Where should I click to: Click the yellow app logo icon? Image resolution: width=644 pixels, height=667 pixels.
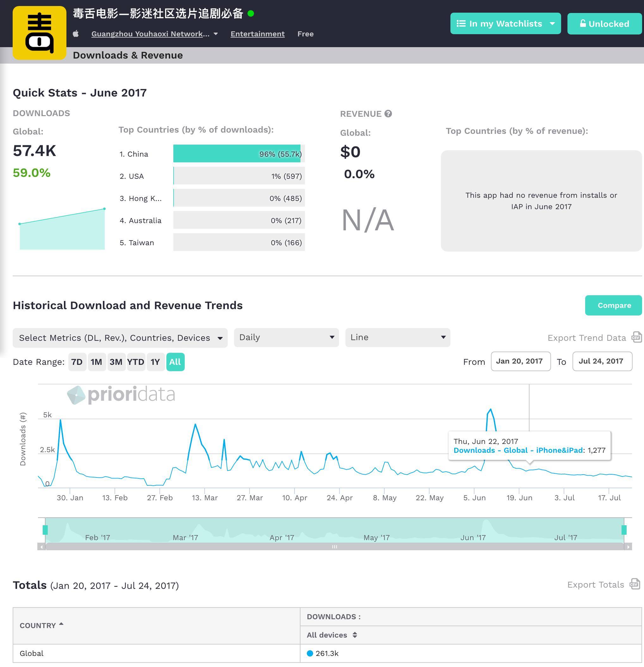click(x=40, y=33)
